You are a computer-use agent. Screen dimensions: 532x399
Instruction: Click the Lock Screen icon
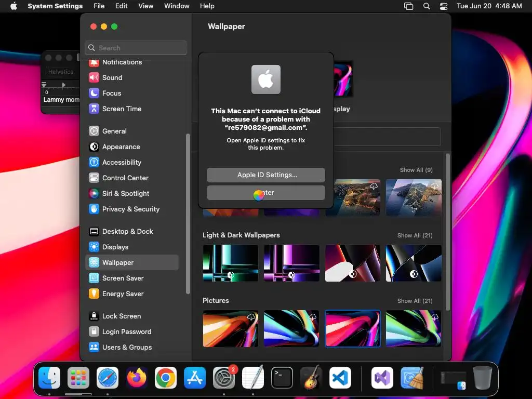(94, 316)
